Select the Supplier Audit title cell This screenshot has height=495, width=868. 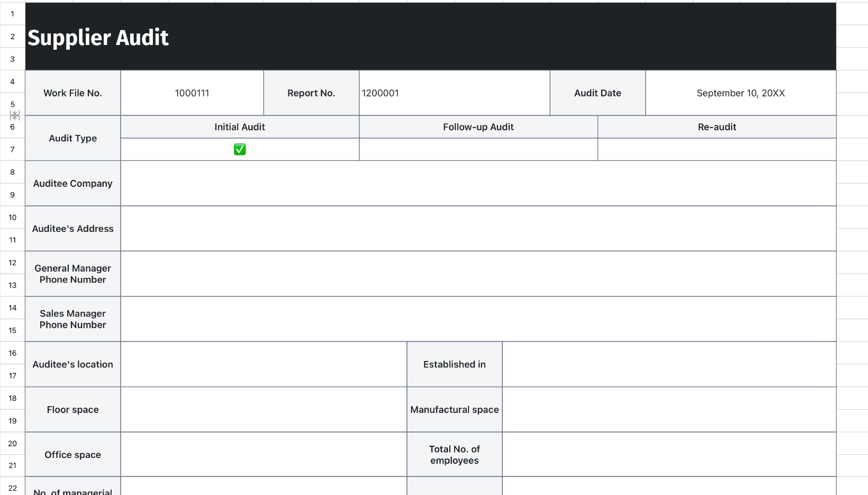coord(431,37)
